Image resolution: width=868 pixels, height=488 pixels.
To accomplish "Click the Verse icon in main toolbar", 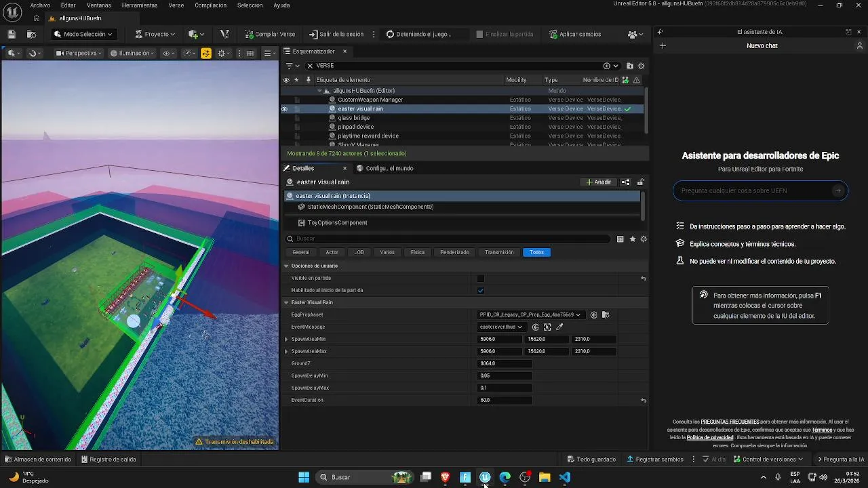I will pyautogui.click(x=225, y=34).
